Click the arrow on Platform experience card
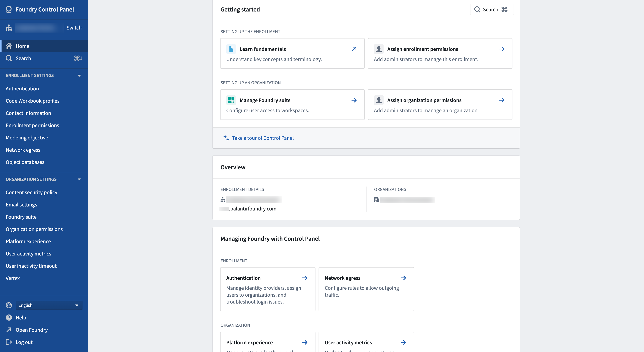 [305, 342]
